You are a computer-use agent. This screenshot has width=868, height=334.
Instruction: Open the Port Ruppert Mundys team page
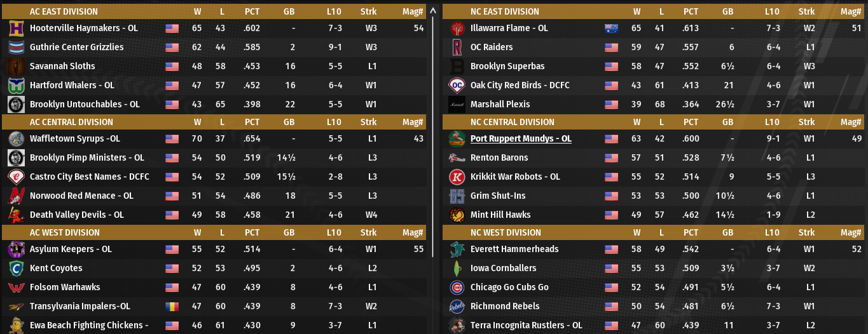pos(520,139)
